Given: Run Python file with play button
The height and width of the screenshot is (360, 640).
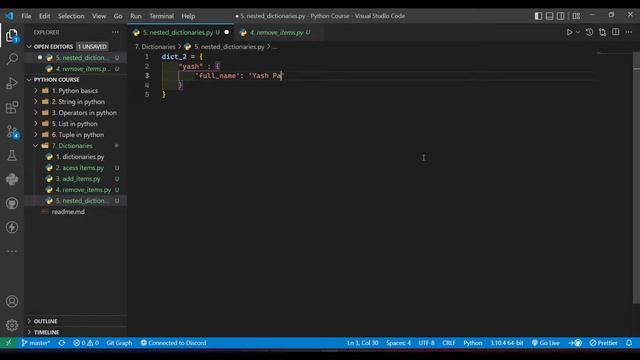Looking at the screenshot, I should tap(569, 32).
